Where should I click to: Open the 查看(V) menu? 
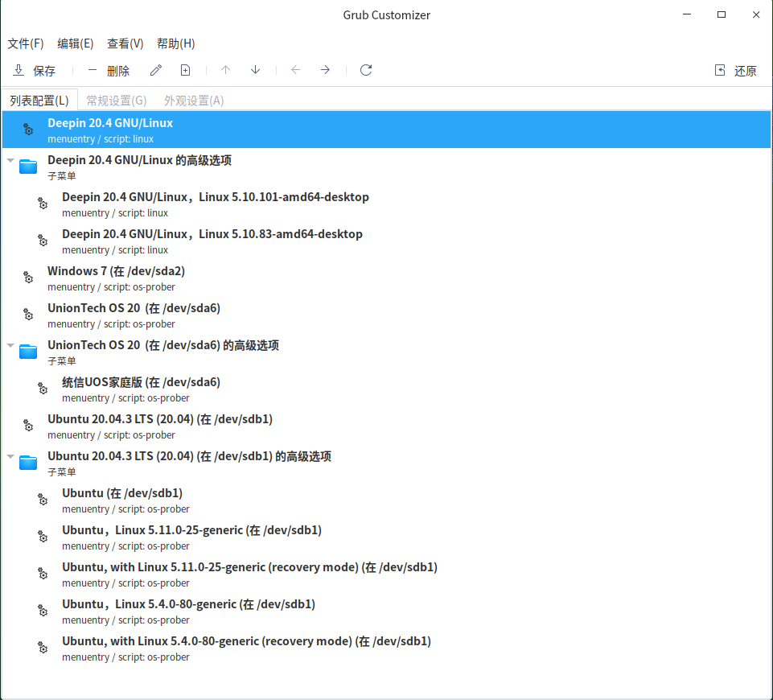pos(125,43)
